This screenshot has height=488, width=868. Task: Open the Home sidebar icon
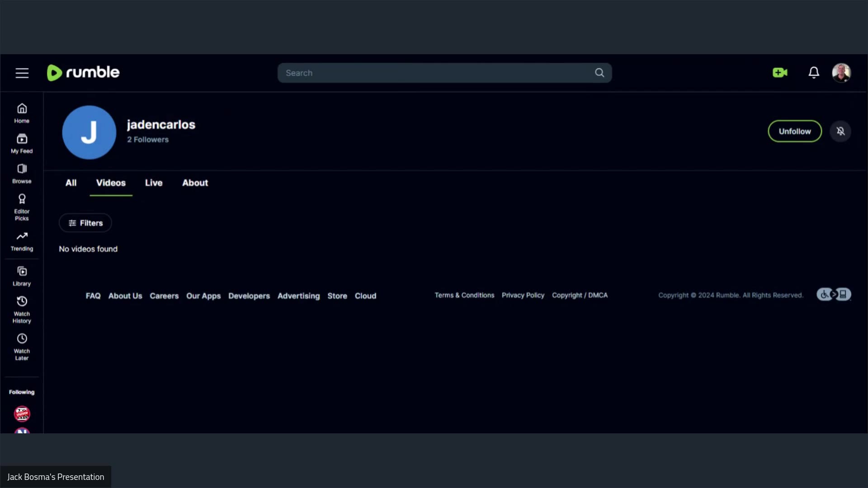tap(21, 113)
